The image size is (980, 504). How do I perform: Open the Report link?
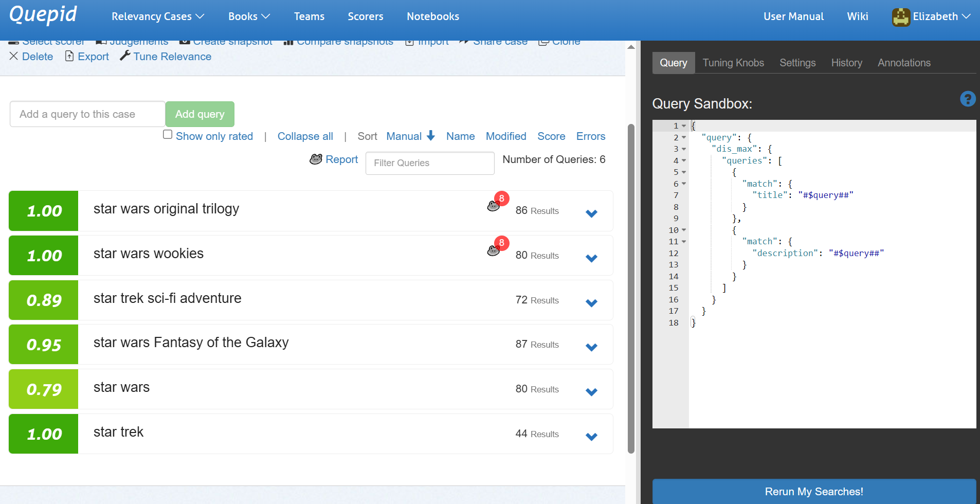(x=341, y=159)
